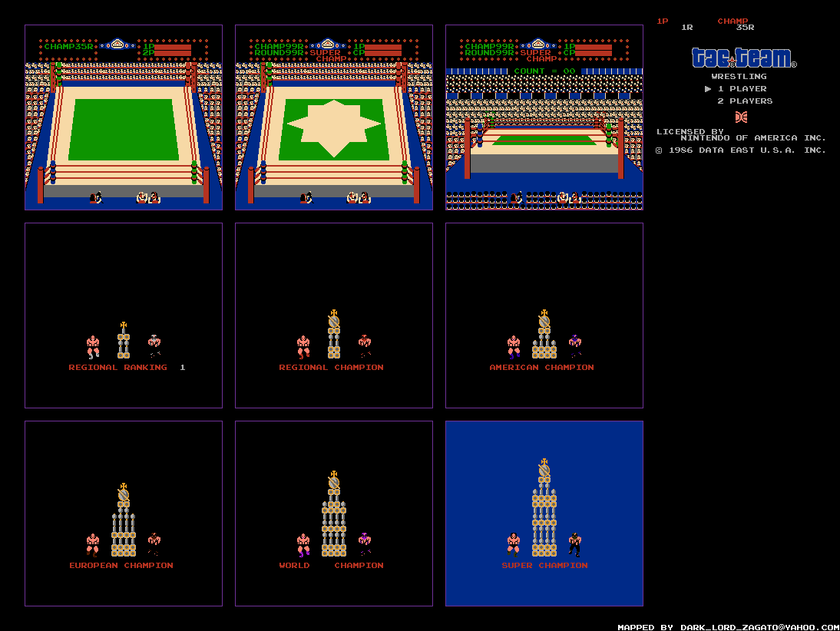
Task: Click the 'WORLD CHAMPION' caption
Action: tap(331, 566)
